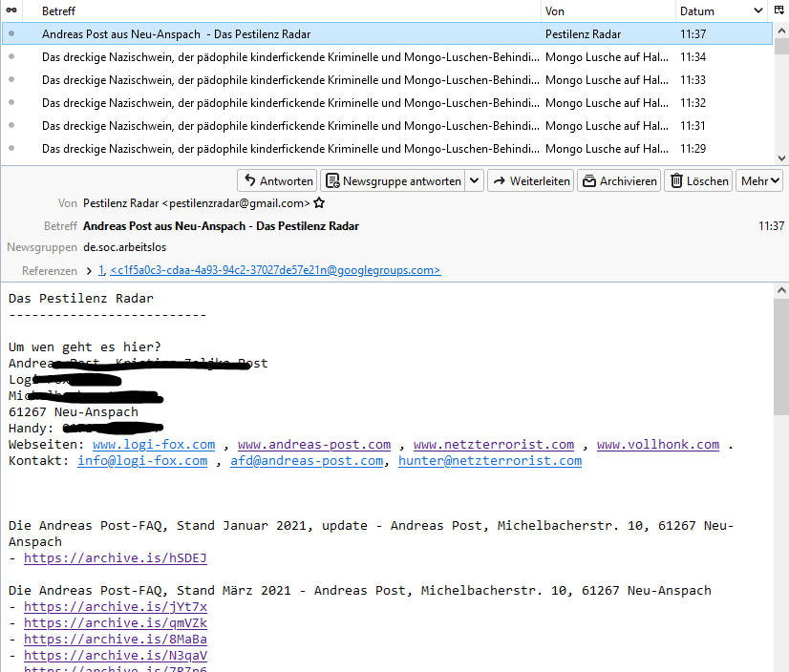Sort messages by Betreff column
Screen dimensions: 789x672
click(58, 10)
